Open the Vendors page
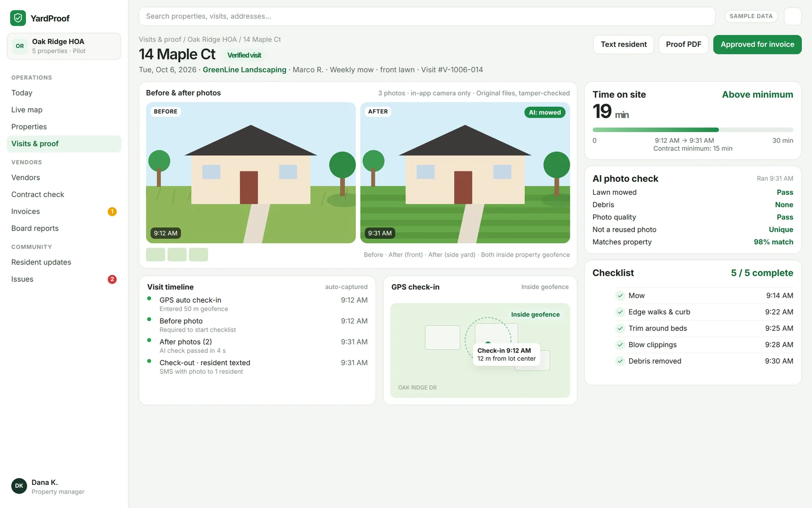 coord(64,177)
